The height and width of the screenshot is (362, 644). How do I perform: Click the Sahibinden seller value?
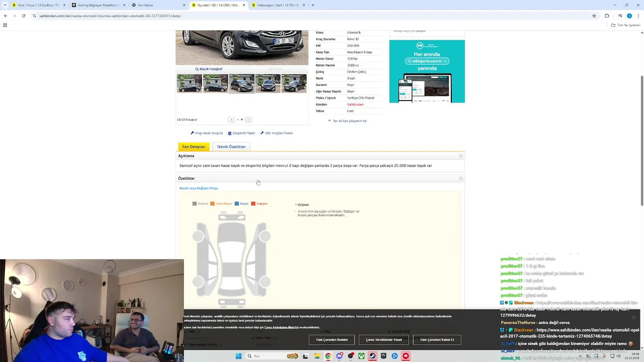pos(355,105)
